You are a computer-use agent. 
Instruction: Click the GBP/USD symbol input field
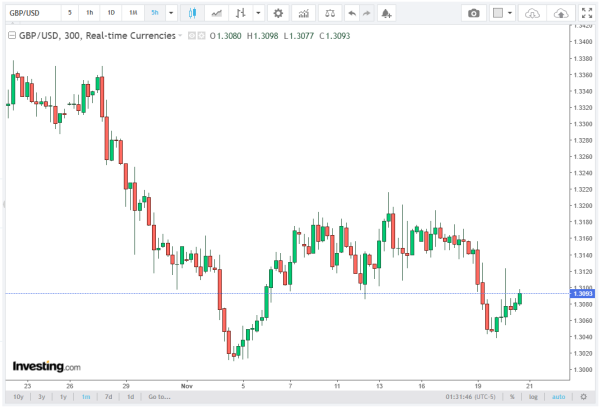tap(30, 13)
